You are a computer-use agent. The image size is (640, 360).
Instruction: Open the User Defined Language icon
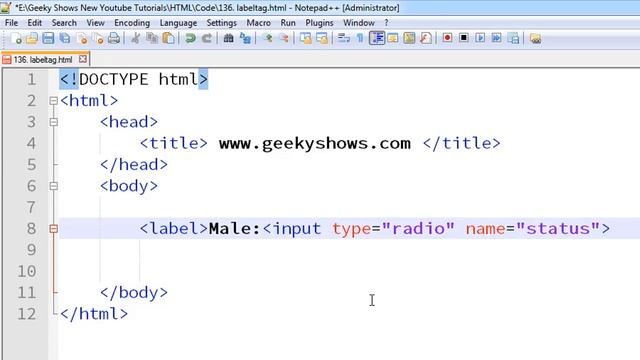(393, 38)
